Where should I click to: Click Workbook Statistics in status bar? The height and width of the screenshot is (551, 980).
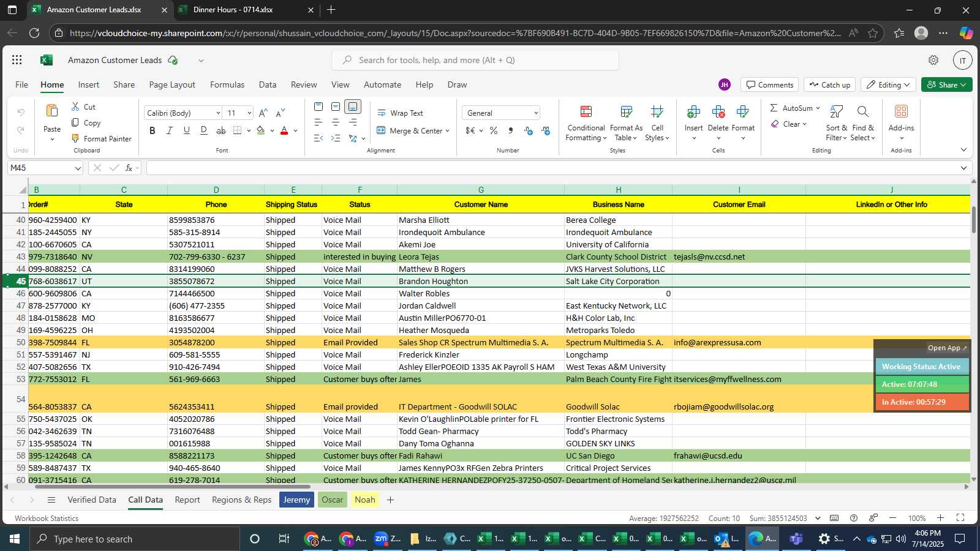pos(47,518)
